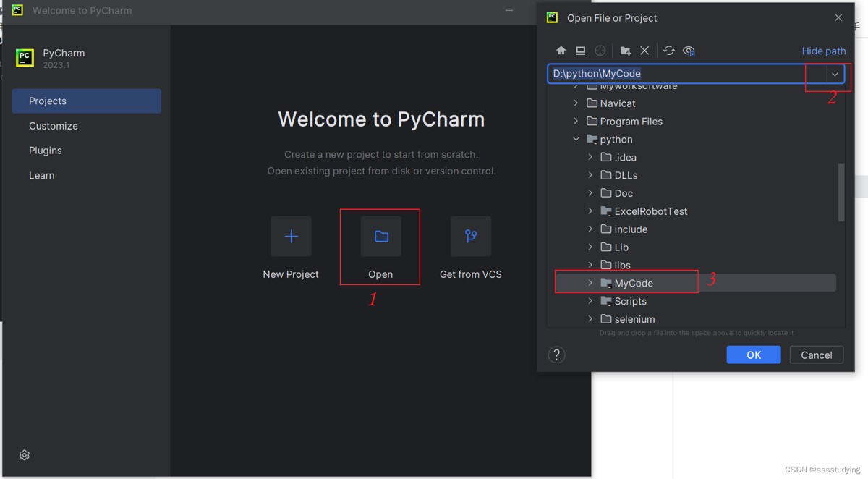
Task: Expand the Program Files folder
Action: coord(576,122)
